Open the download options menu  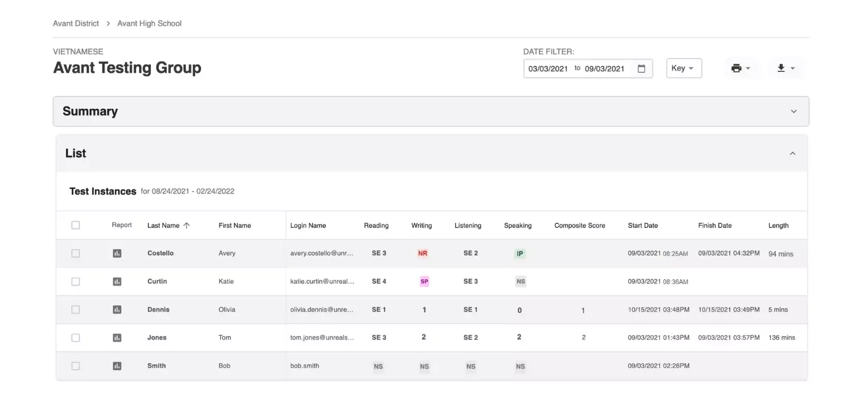(x=785, y=68)
